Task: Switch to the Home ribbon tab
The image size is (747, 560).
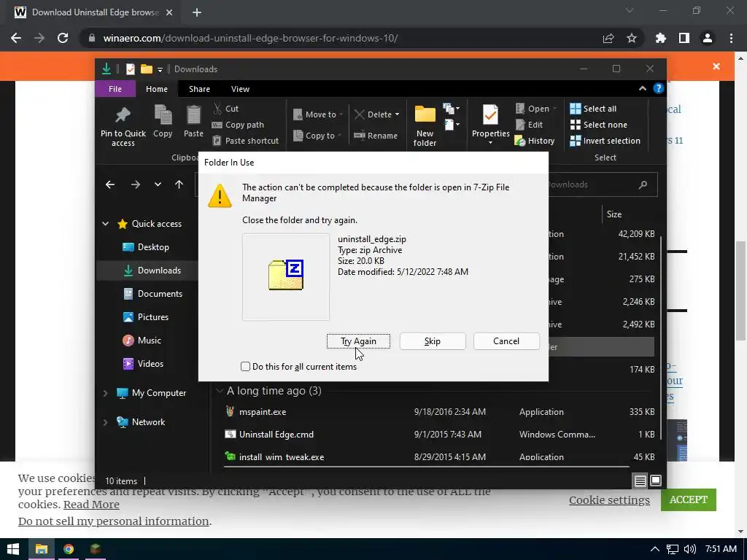Action: pos(157,89)
